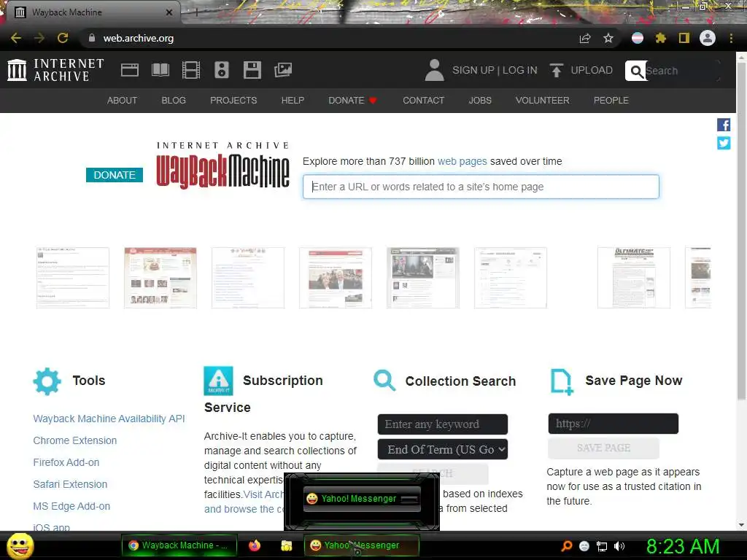Click the SAVE PAGE button

click(x=603, y=448)
